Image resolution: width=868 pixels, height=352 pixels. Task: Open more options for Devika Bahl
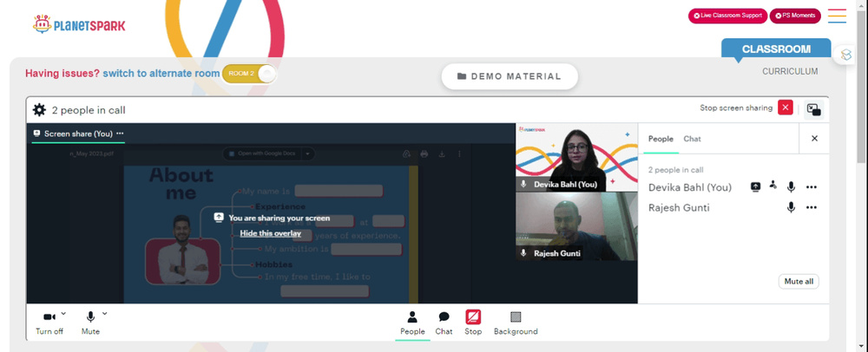(812, 187)
